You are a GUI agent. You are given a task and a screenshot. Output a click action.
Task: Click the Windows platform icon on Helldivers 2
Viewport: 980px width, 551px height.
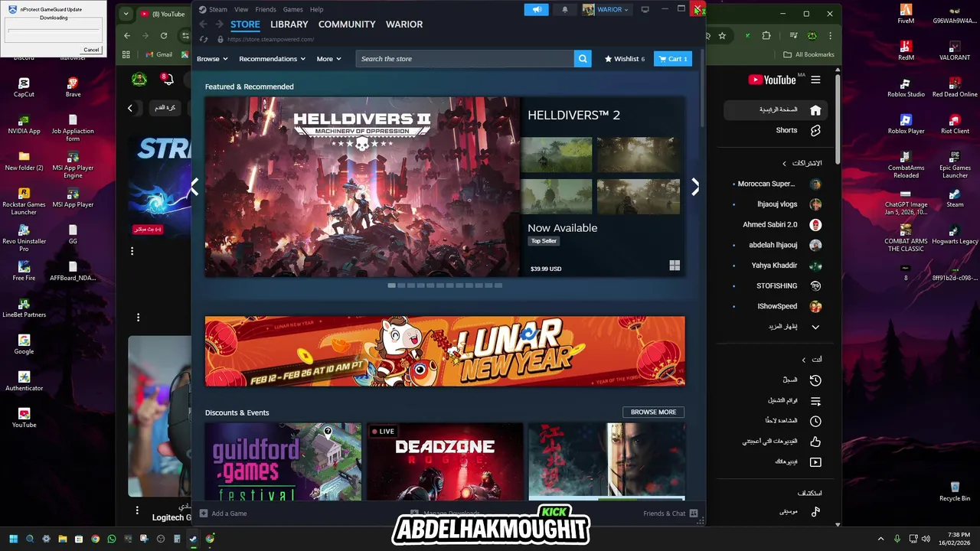click(675, 266)
